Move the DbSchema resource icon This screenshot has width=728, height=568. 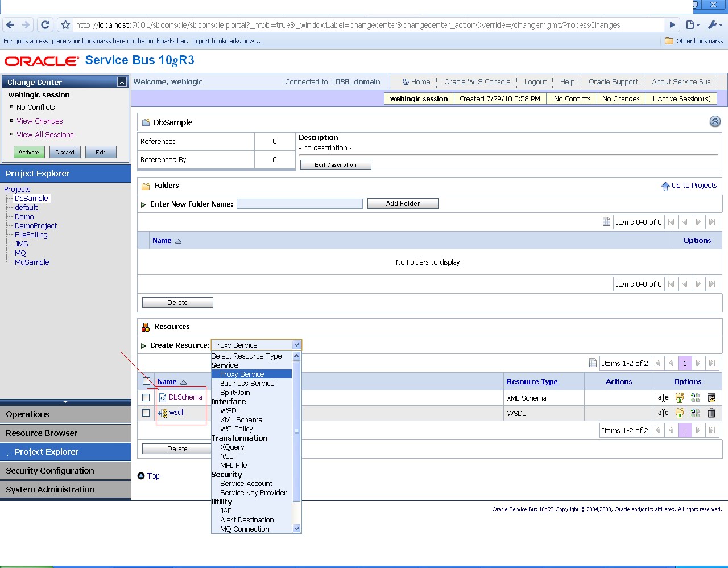680,398
